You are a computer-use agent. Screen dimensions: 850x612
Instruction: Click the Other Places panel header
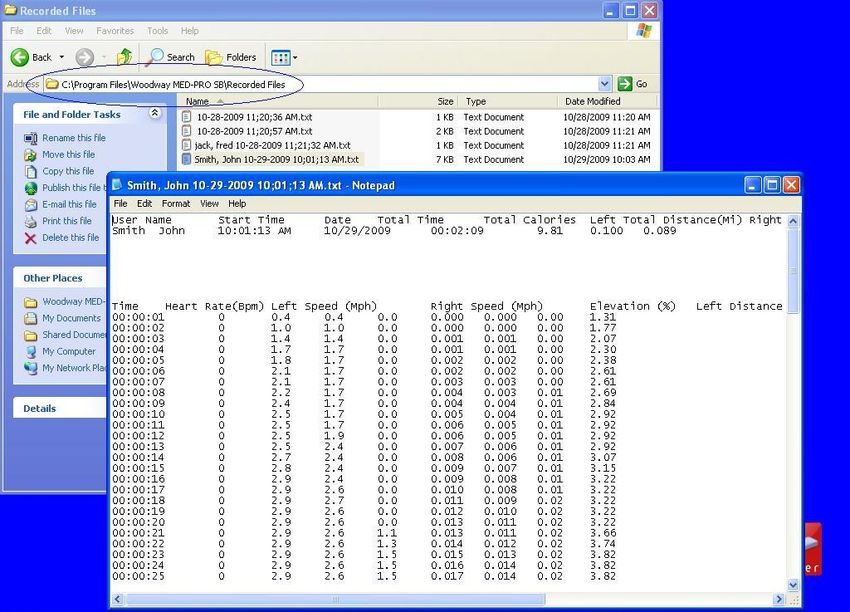tap(60, 278)
